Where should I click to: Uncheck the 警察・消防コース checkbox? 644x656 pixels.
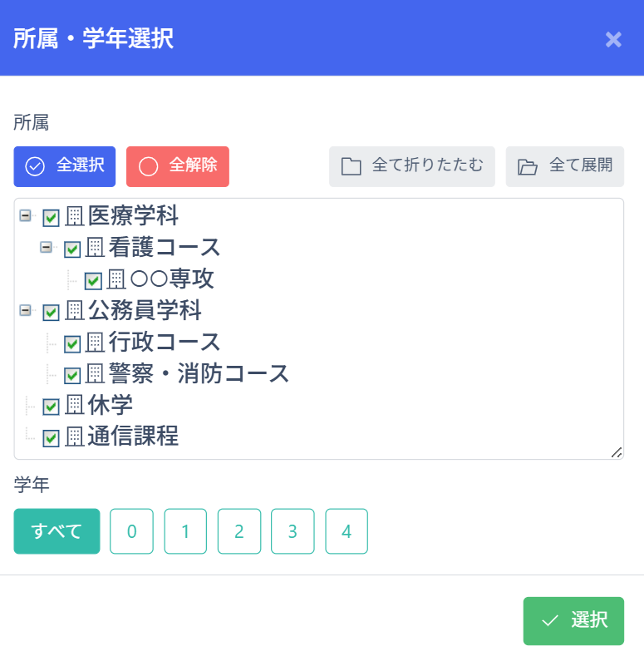pyautogui.click(x=72, y=375)
